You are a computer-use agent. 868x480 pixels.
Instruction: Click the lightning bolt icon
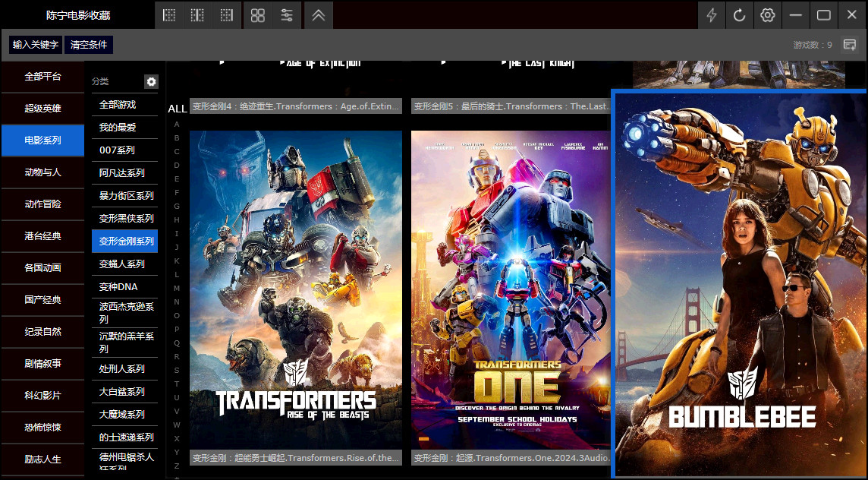pos(712,15)
